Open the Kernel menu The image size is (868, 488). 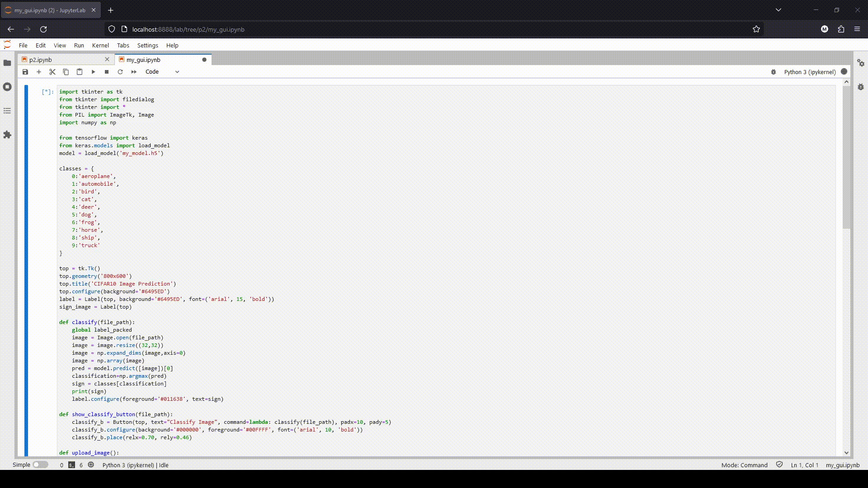(x=100, y=45)
